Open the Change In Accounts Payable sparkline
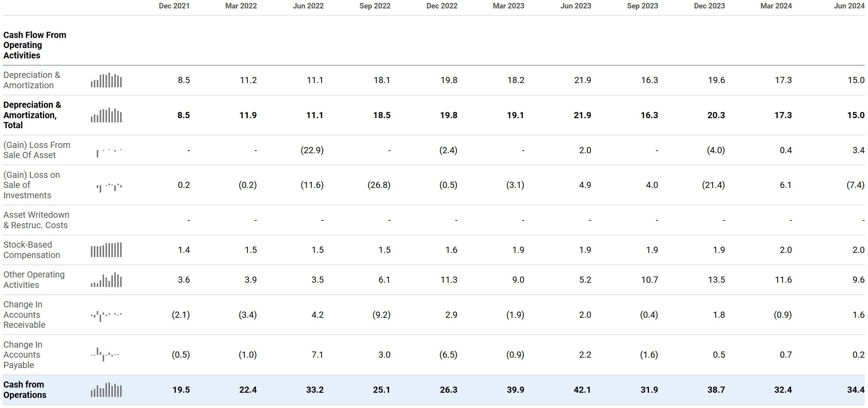This screenshot has width=868, height=408. coord(105,355)
